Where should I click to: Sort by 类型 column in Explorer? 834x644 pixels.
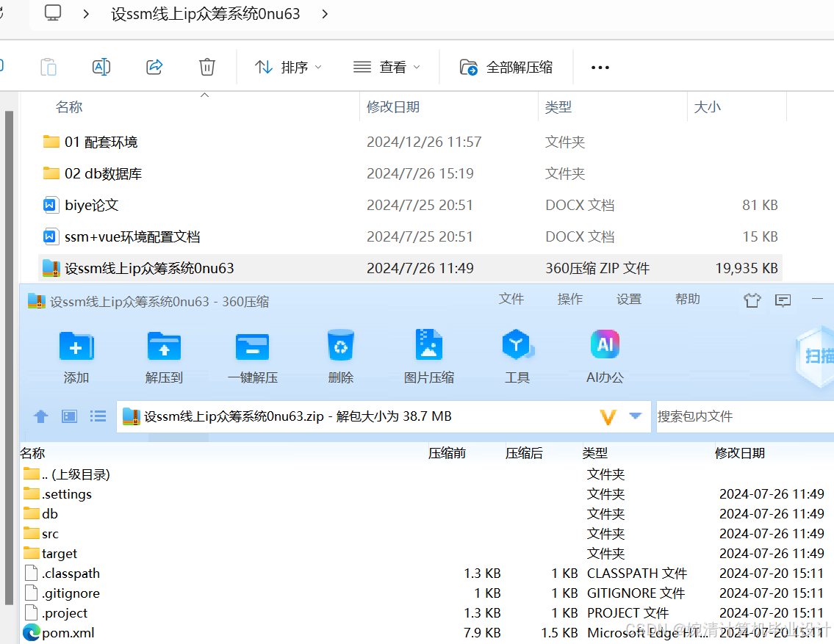pyautogui.click(x=558, y=106)
